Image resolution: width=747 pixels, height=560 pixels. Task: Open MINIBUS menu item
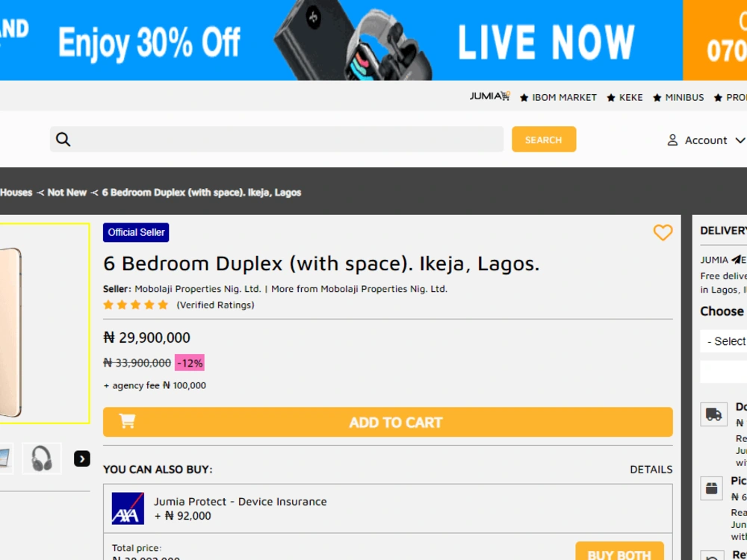tap(678, 98)
